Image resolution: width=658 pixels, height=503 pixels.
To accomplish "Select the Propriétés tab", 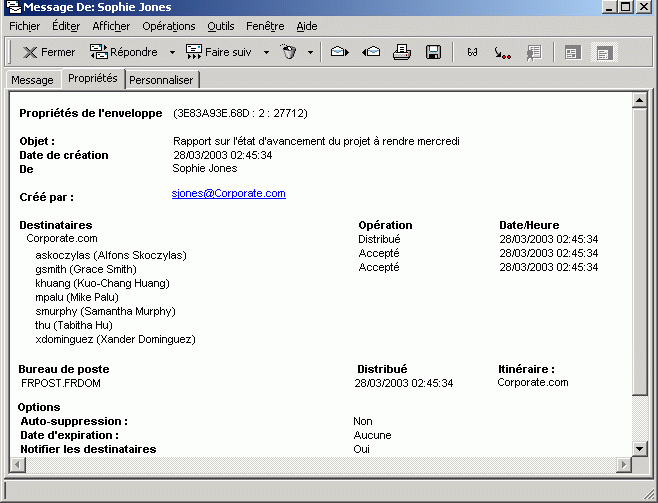I will coord(93,78).
